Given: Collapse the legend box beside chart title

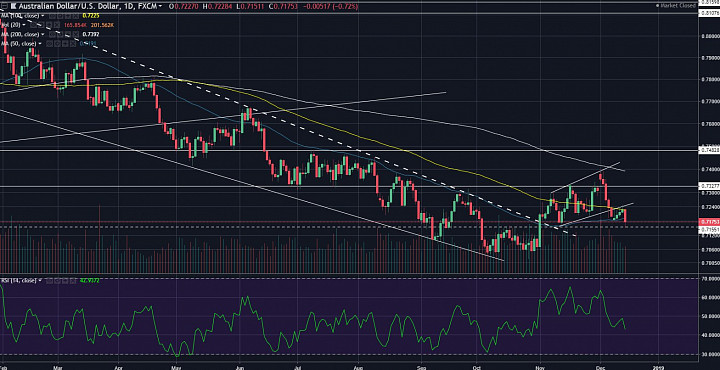Looking at the screenshot, I should [x=4, y=6].
